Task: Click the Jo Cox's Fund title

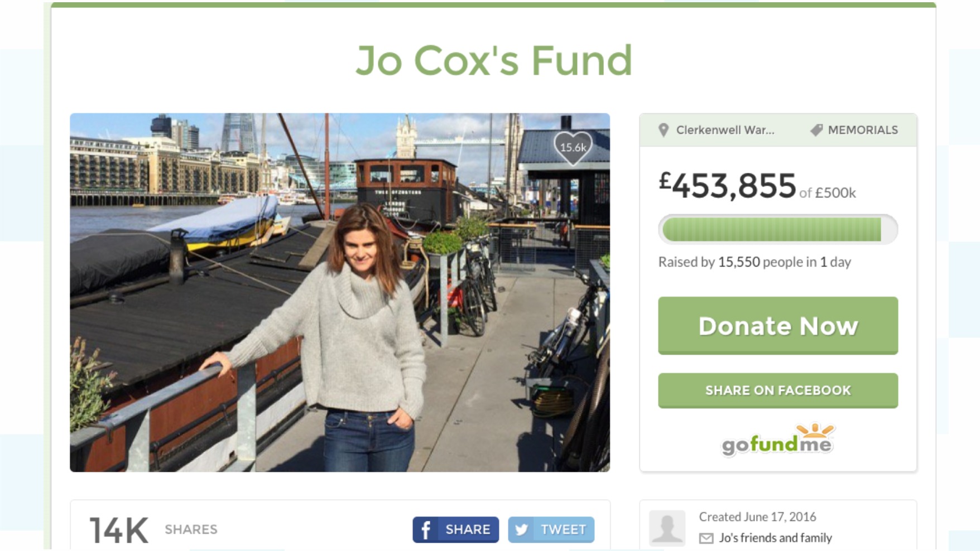Action: pyautogui.click(x=494, y=60)
